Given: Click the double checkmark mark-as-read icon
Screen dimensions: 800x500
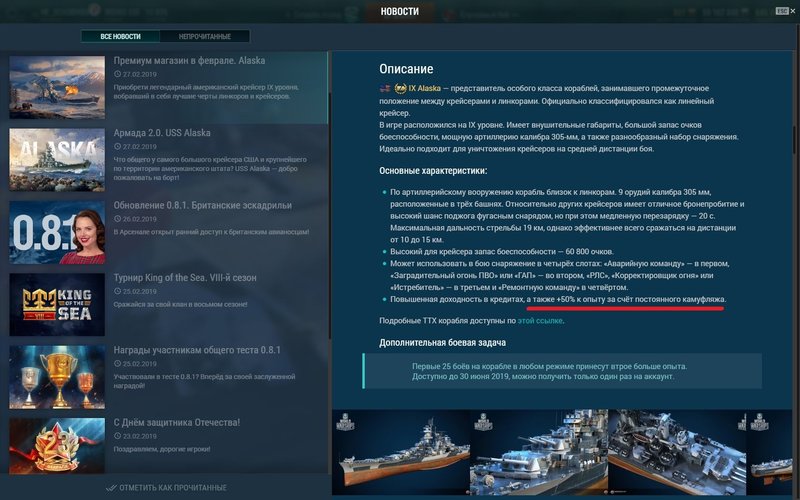Looking at the screenshot, I should tap(111, 488).
